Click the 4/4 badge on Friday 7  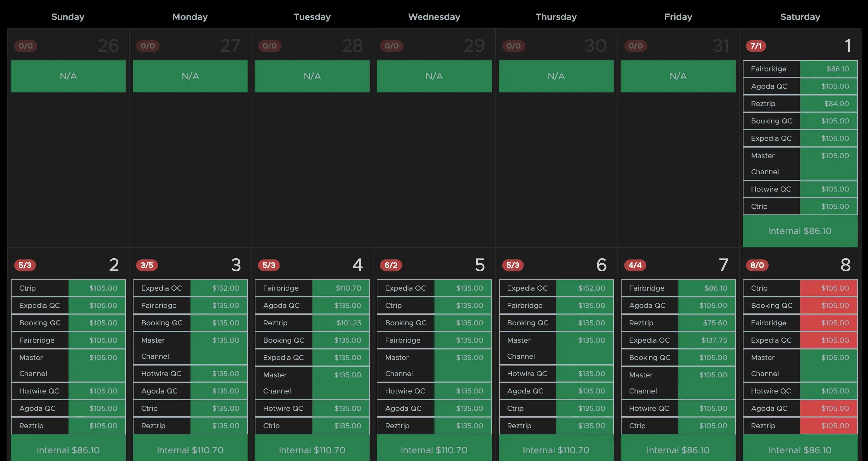[634, 265]
